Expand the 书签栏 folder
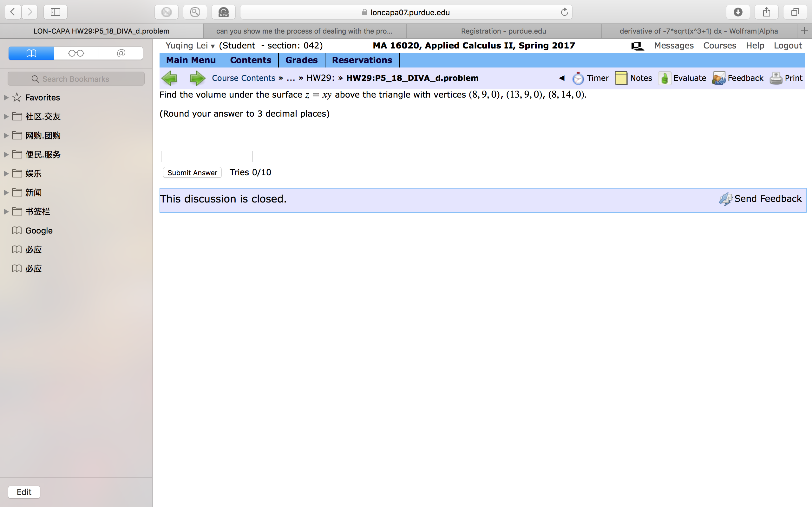Screen dimensions: 812x507 5,211
